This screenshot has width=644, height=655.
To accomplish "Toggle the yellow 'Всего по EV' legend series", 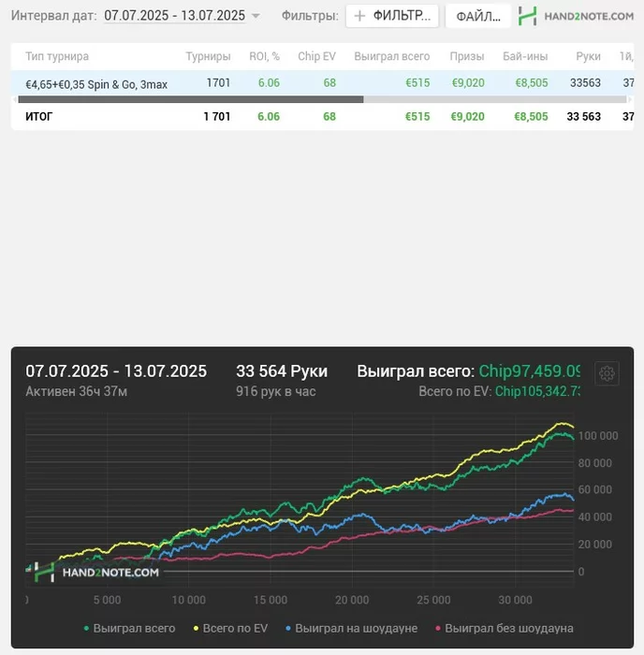I will 230,628.
